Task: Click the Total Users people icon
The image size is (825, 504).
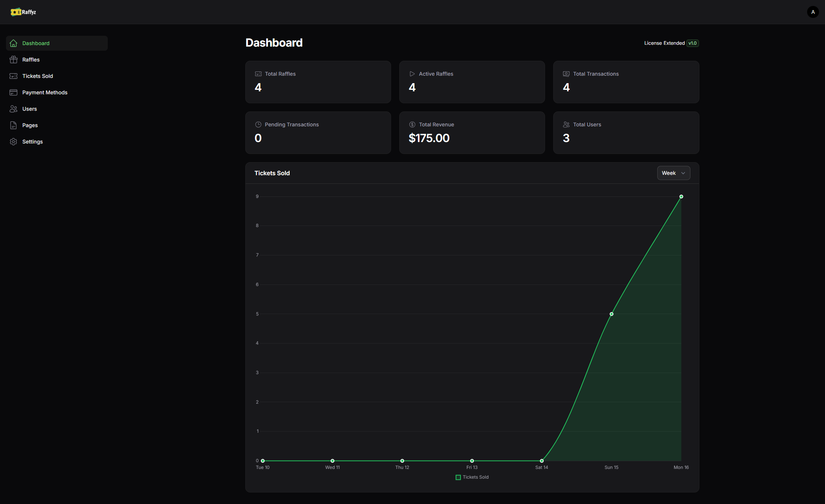Action: (566, 125)
